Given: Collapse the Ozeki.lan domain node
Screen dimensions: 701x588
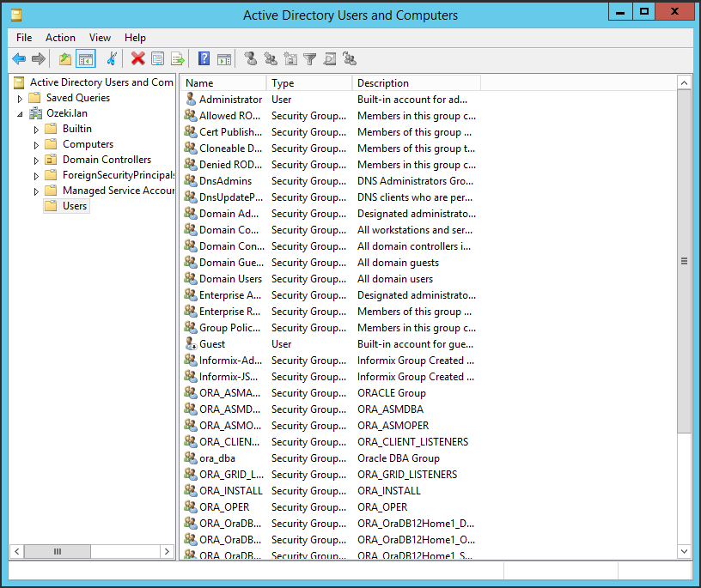Looking at the screenshot, I should (21, 114).
